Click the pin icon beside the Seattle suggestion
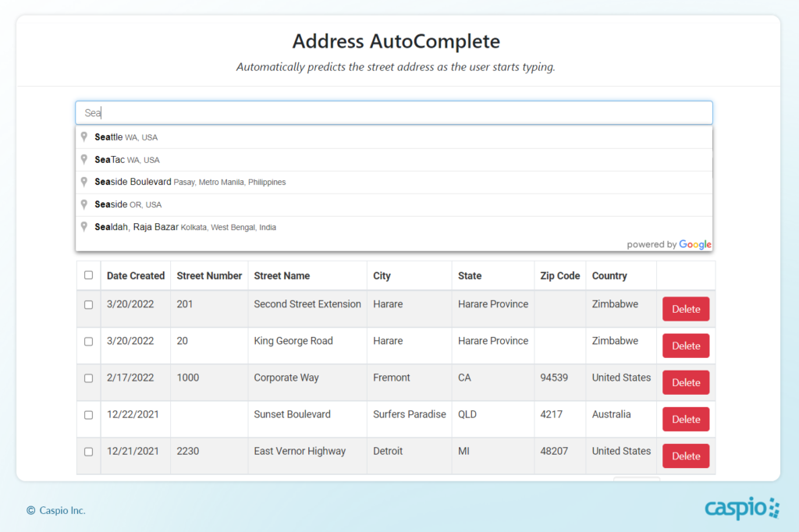 pos(84,137)
